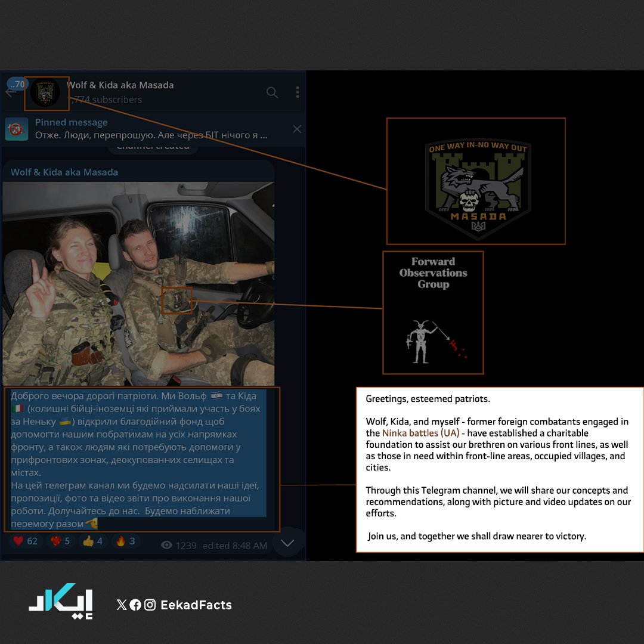Open the three-dot channel menu
This screenshot has height=644, width=644.
coord(298,92)
